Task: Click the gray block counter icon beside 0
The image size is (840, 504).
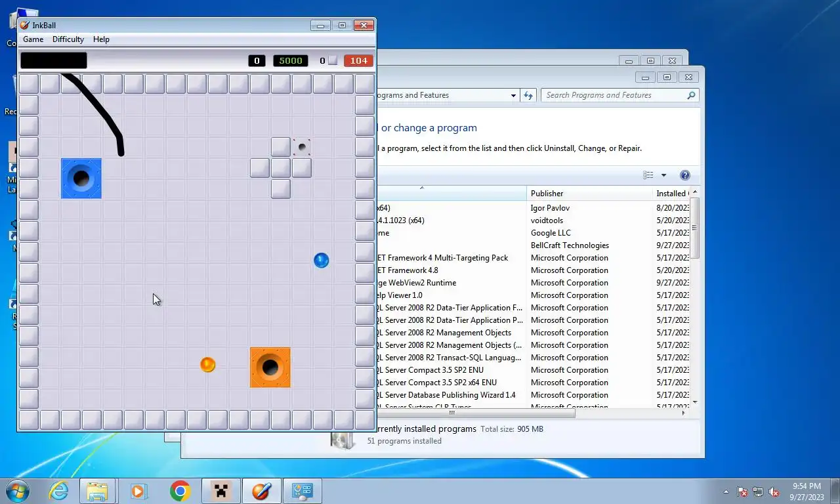Action: pyautogui.click(x=333, y=60)
